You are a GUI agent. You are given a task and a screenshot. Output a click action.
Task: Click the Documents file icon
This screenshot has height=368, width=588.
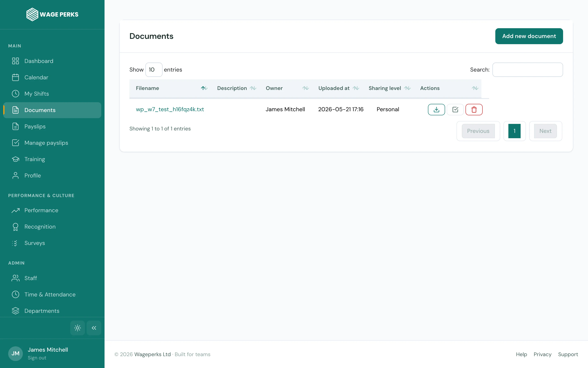click(x=16, y=110)
